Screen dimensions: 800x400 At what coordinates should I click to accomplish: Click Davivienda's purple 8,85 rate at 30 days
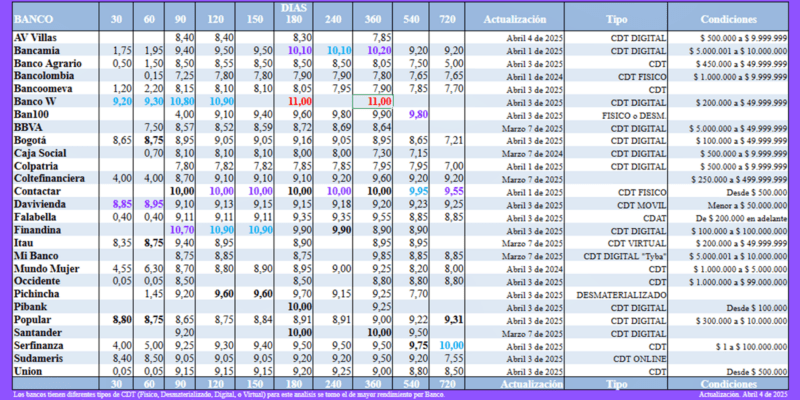[122, 204]
